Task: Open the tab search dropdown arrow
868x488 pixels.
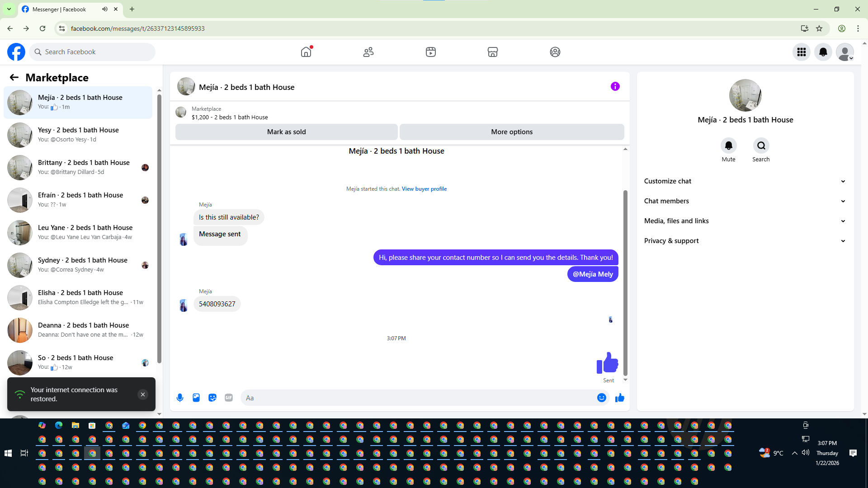Action: coord(9,9)
